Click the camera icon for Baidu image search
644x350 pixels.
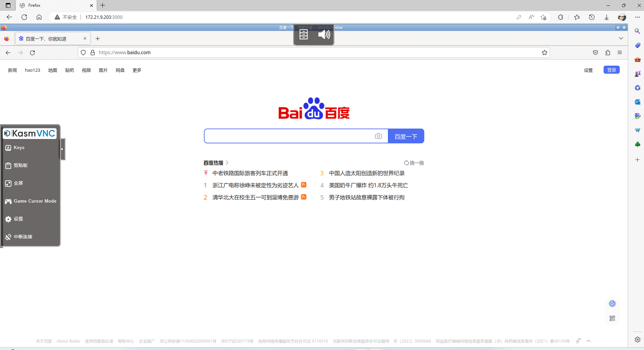point(379,136)
